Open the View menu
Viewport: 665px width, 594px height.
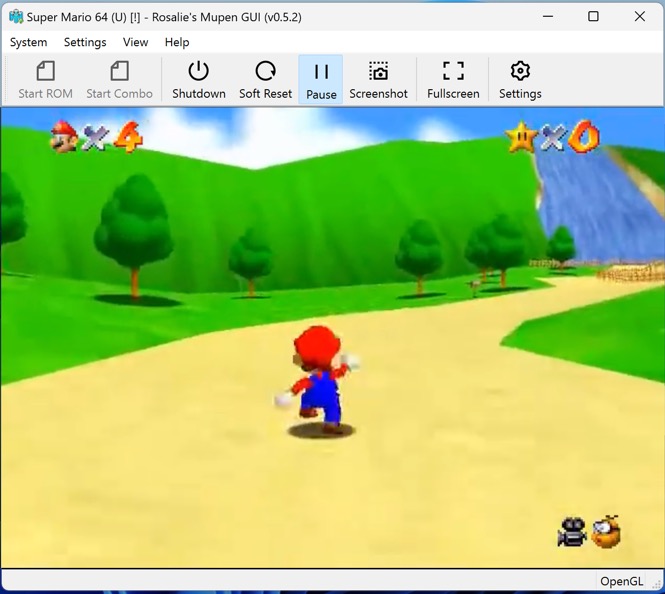coord(135,42)
